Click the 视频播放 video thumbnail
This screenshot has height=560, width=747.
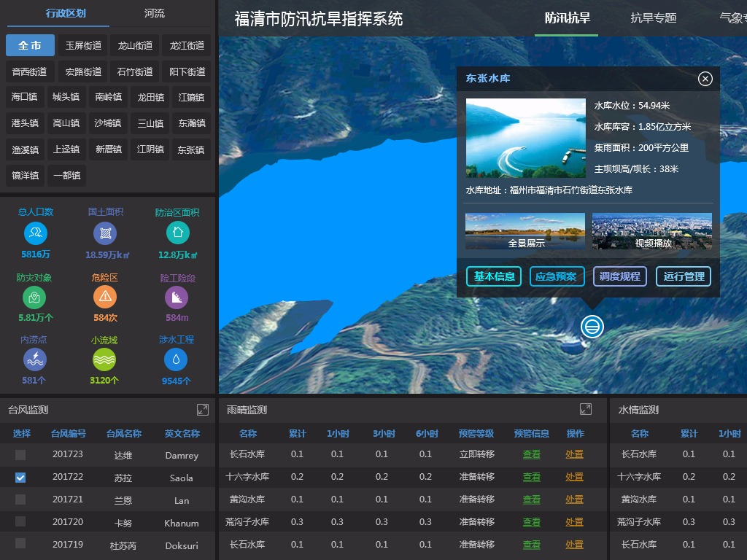tap(651, 231)
